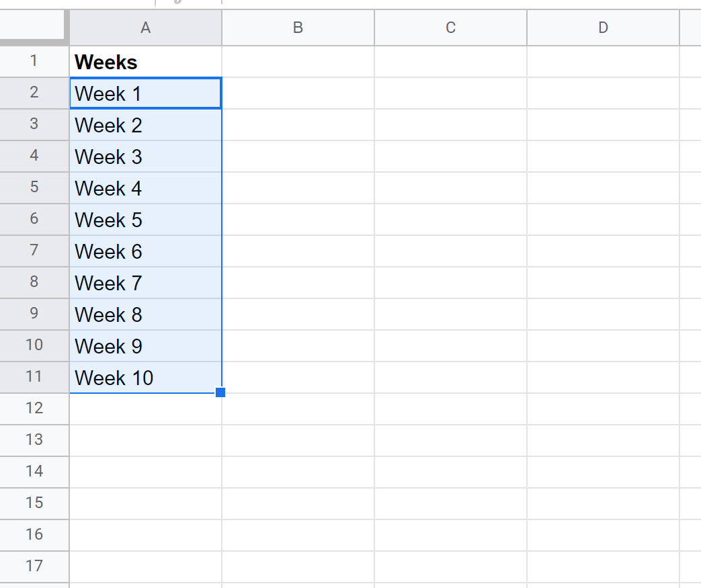Select column A header
The height and width of the screenshot is (588, 701).
click(146, 28)
